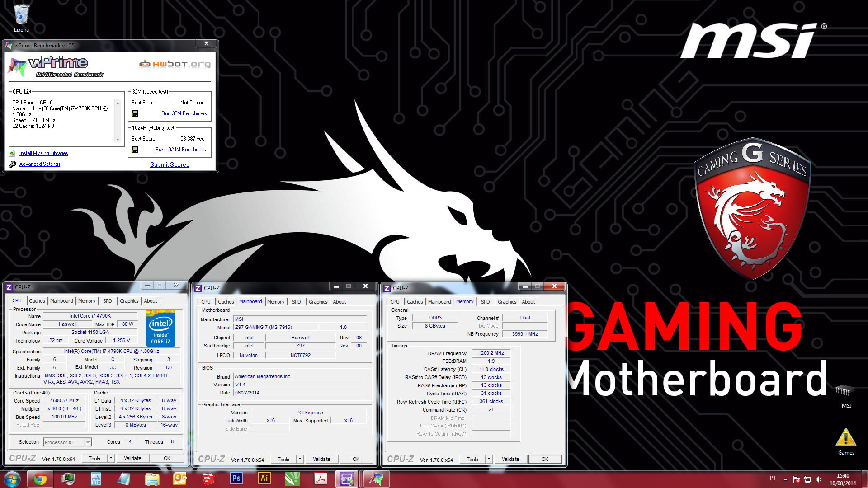Image resolution: width=868 pixels, height=488 pixels.
Task: Click OK in middle Mainboard CPU-Z window
Action: pyautogui.click(x=356, y=459)
